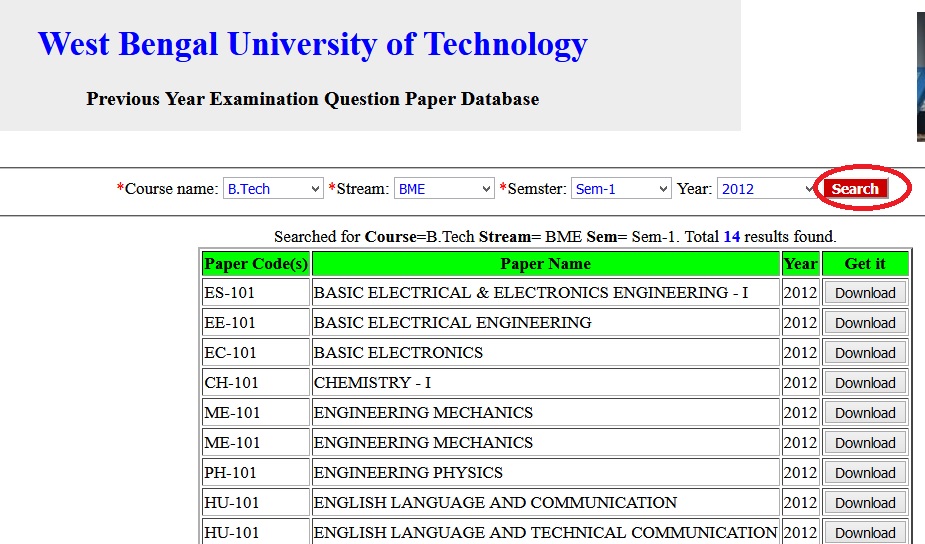Click ENGLISH LANGUAGE AND TECHNICAL COMMUNICATION paper name
925x544 pixels.
click(545, 533)
